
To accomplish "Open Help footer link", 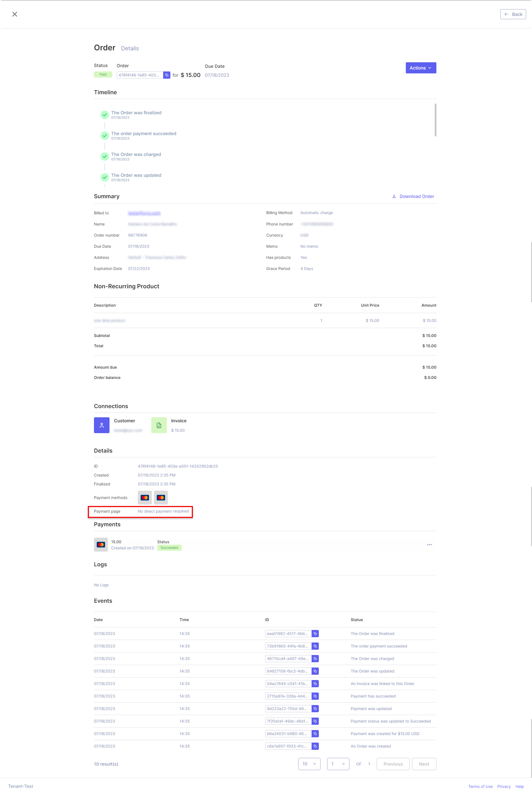I will [519, 786].
